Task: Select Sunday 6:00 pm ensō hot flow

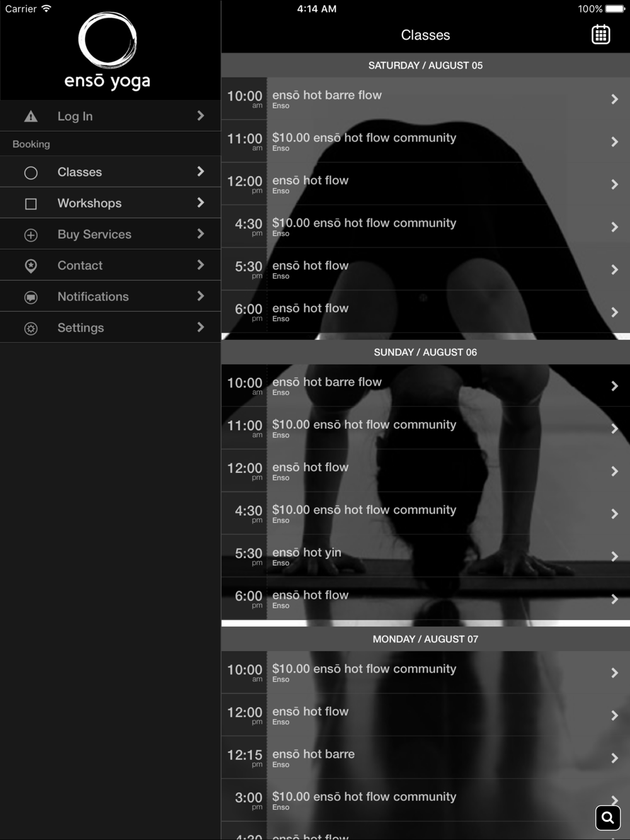Action: pyautogui.click(x=425, y=599)
